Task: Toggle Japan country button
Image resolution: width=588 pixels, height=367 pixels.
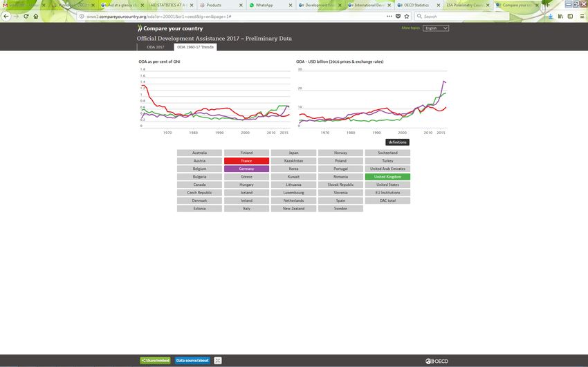Action: point(293,153)
